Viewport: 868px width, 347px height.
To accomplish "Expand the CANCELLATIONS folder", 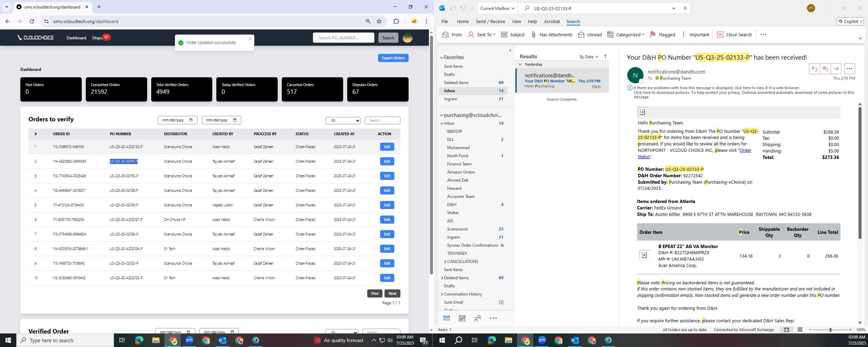I will click(x=445, y=262).
